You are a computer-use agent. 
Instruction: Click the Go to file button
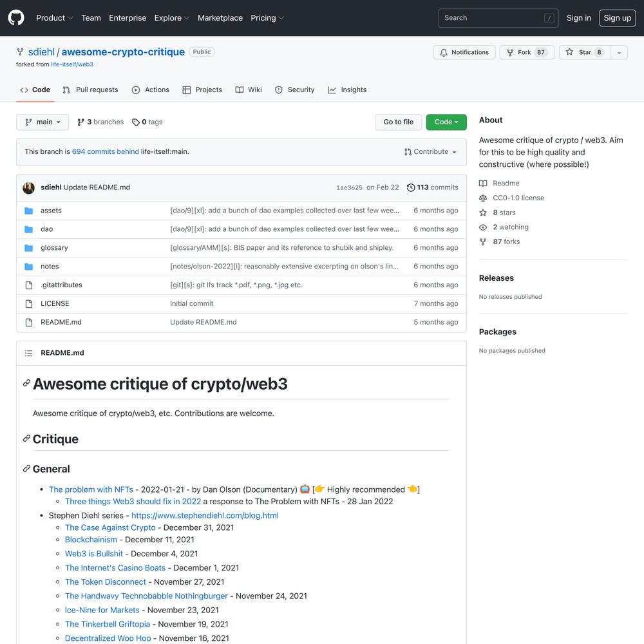click(398, 122)
